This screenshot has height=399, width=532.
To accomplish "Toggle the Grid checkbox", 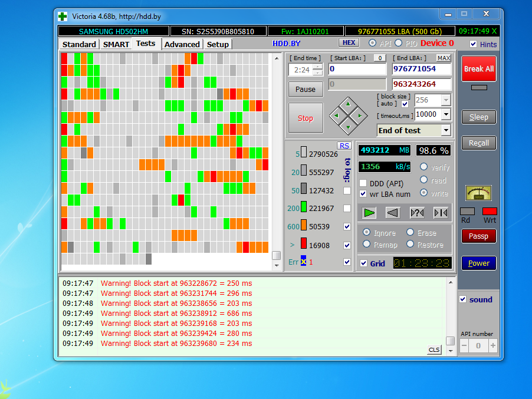I will coord(364,263).
